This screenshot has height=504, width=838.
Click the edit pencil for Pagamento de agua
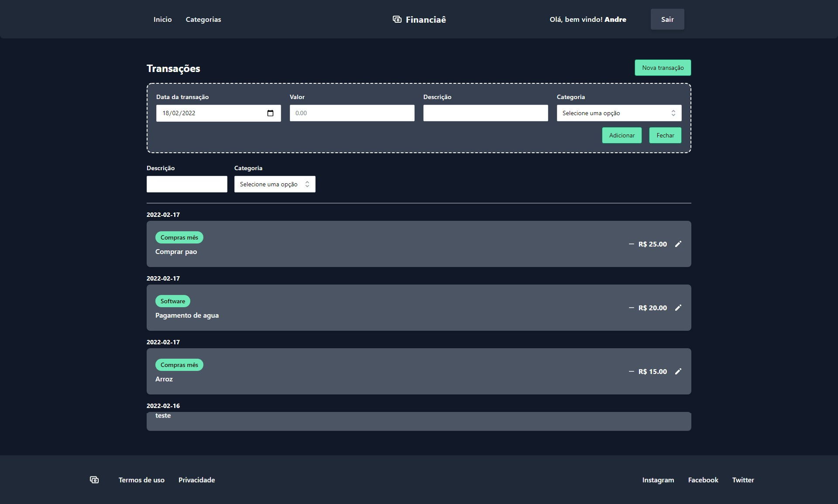pyautogui.click(x=678, y=308)
